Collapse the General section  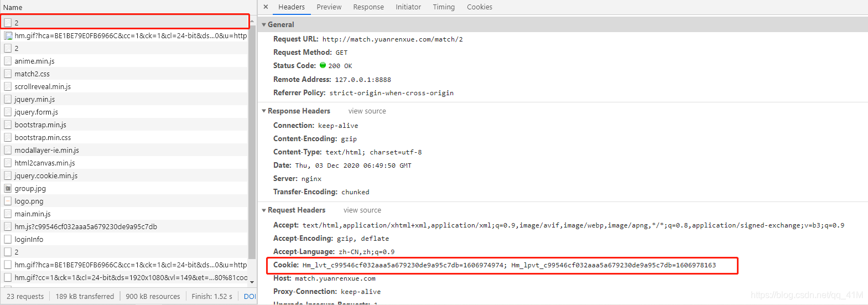point(264,24)
